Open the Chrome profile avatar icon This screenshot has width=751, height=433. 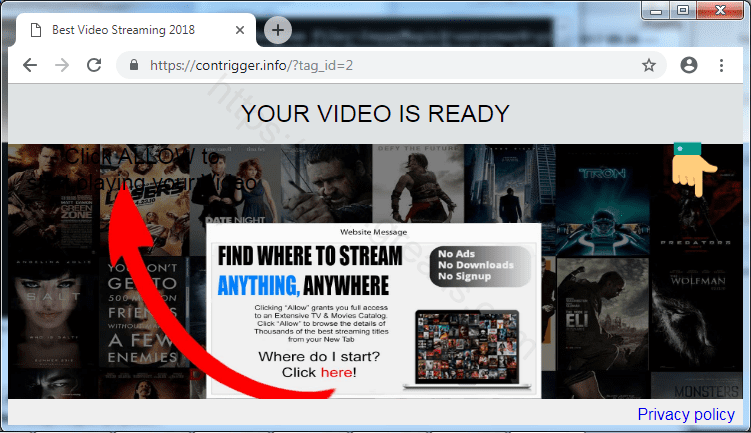(688, 65)
